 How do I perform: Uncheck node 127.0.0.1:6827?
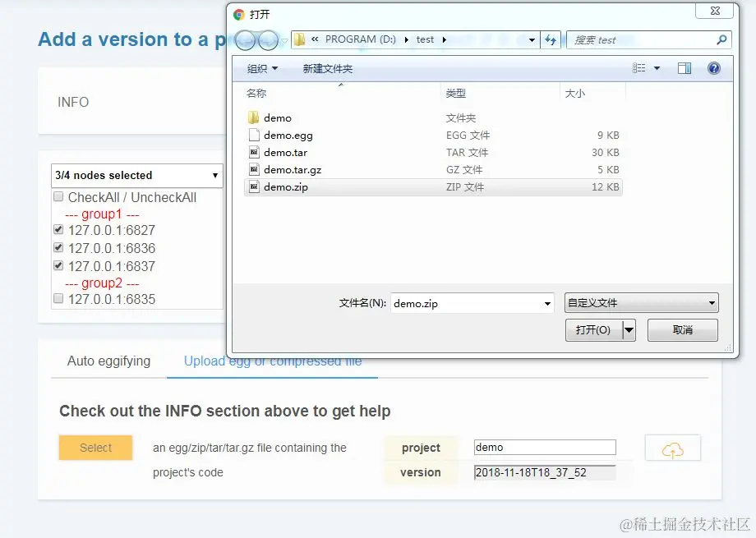(58, 229)
